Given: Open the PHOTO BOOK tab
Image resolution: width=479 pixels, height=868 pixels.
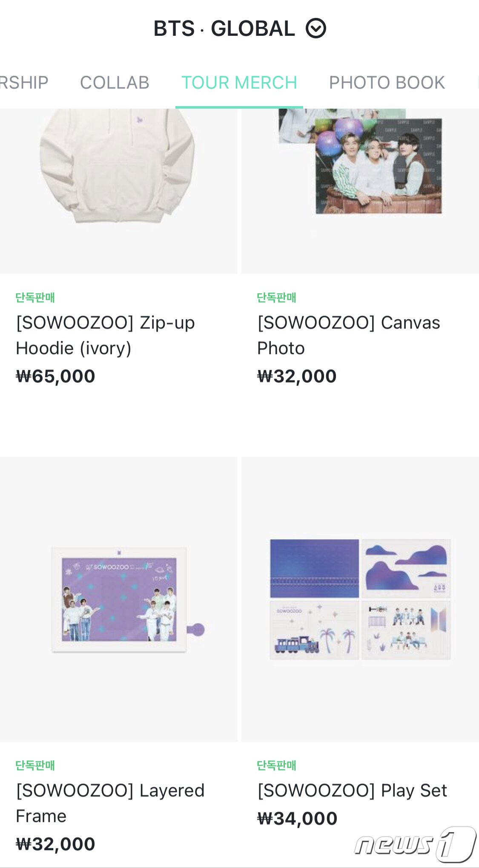Looking at the screenshot, I should 387,83.
